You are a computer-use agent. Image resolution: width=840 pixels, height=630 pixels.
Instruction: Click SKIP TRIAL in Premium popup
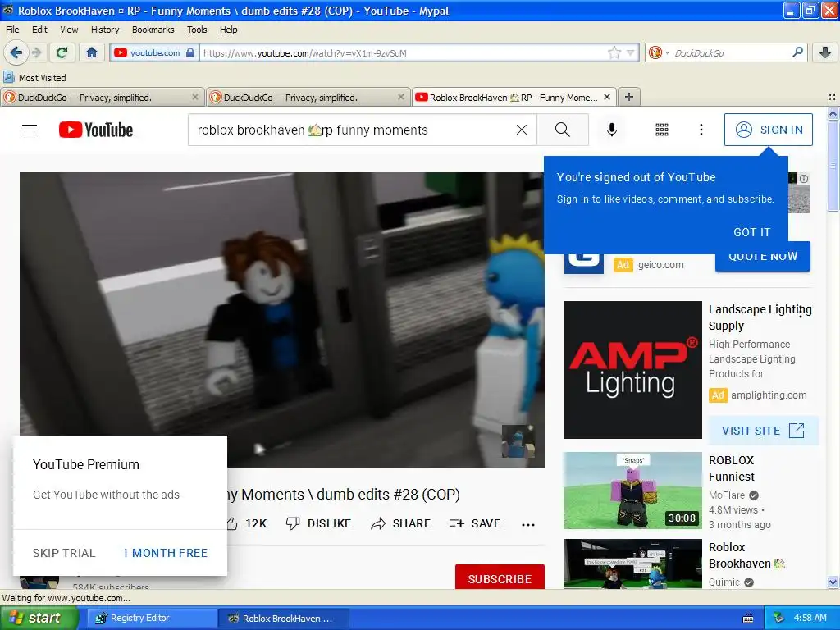[x=64, y=553]
